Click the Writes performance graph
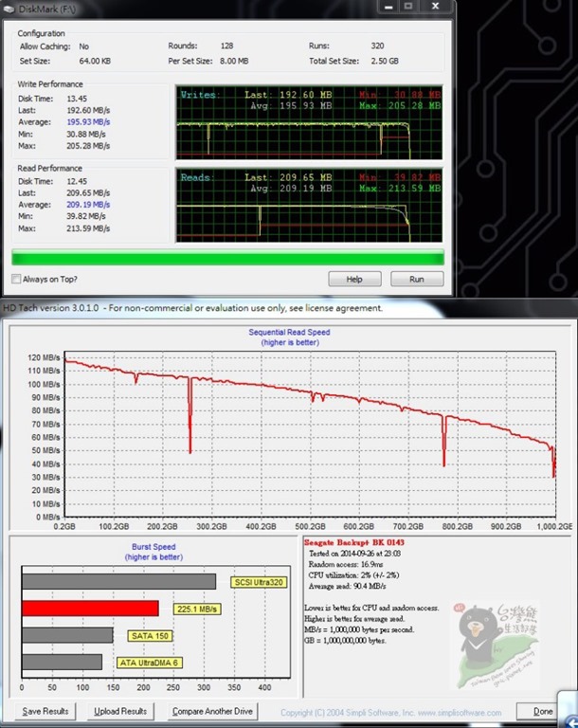This screenshot has width=578, height=728. 309,122
